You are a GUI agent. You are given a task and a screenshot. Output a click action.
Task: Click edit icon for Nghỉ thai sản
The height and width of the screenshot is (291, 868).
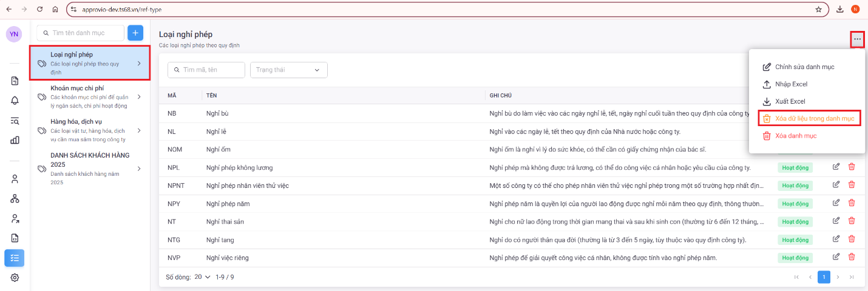(836, 221)
